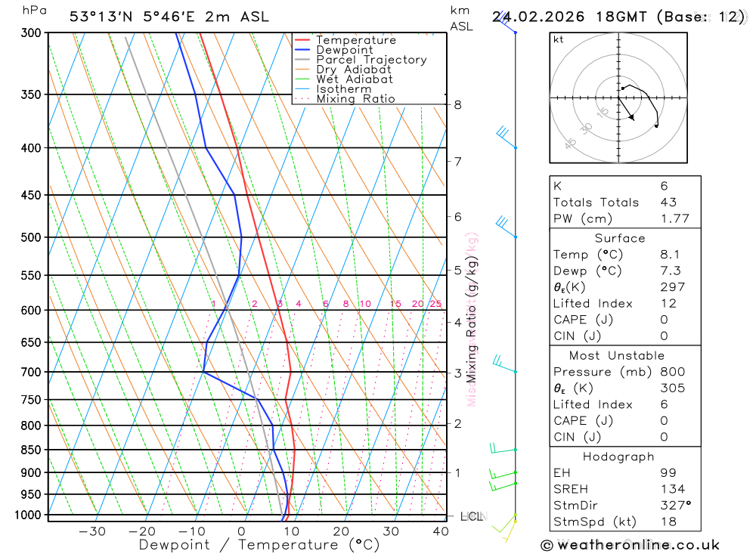Click the Most Unstable Lifted Index value 6
756x554 pixels.
coord(664,404)
